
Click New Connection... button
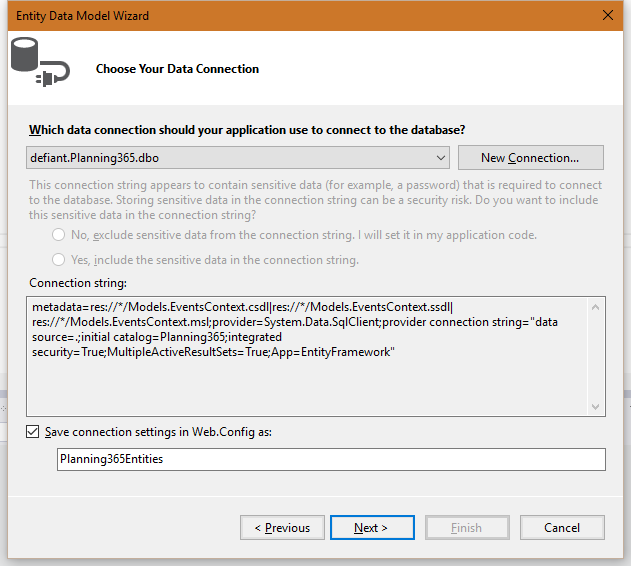click(x=530, y=158)
